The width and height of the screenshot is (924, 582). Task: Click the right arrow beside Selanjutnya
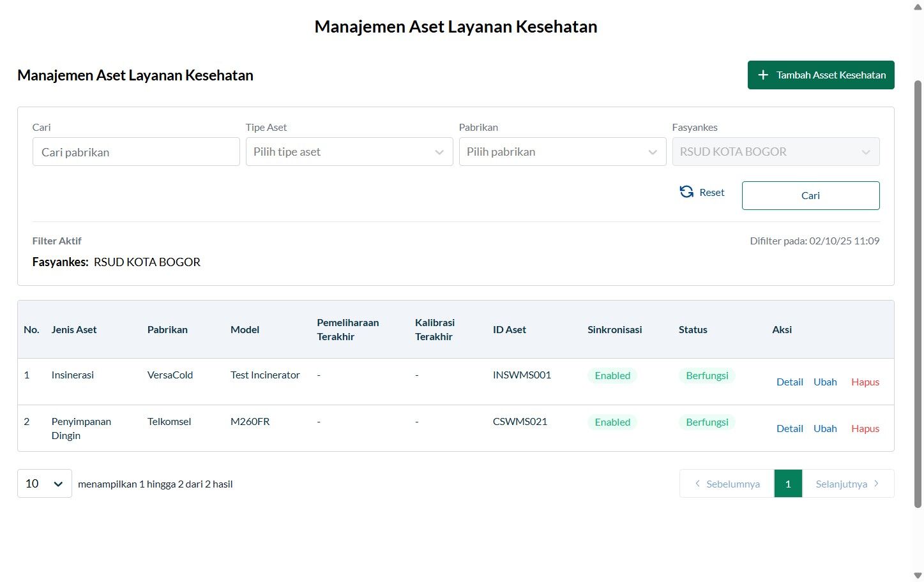pos(876,484)
